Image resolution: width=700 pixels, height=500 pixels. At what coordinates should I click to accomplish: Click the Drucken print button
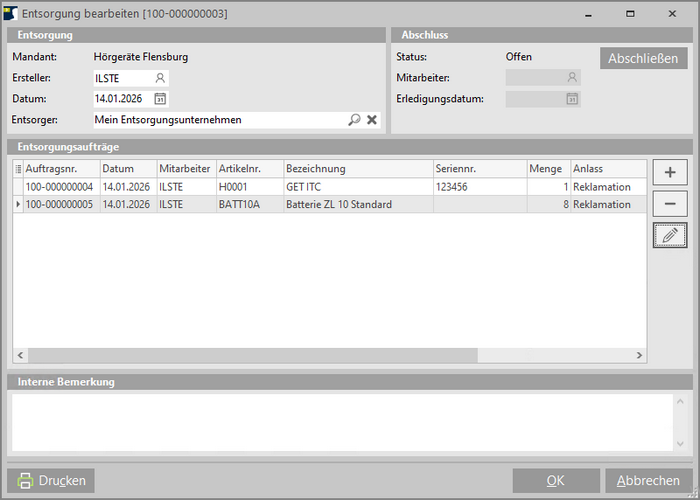(x=52, y=480)
